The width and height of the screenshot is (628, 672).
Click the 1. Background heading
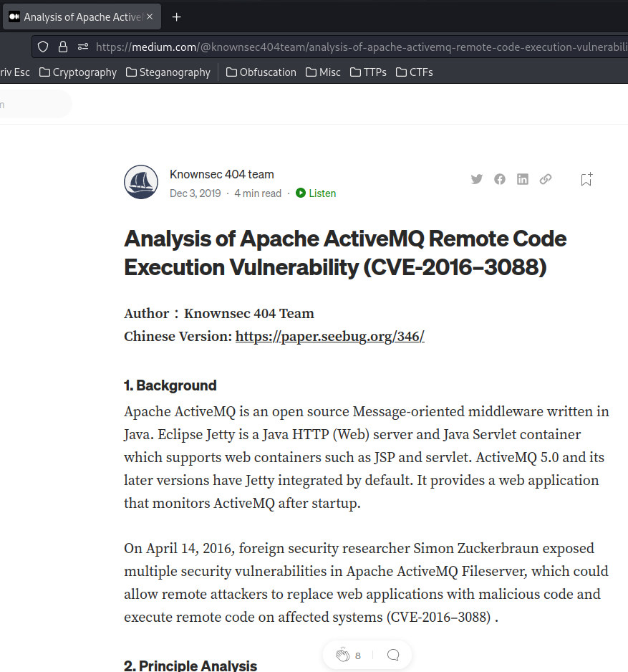pyautogui.click(x=170, y=385)
